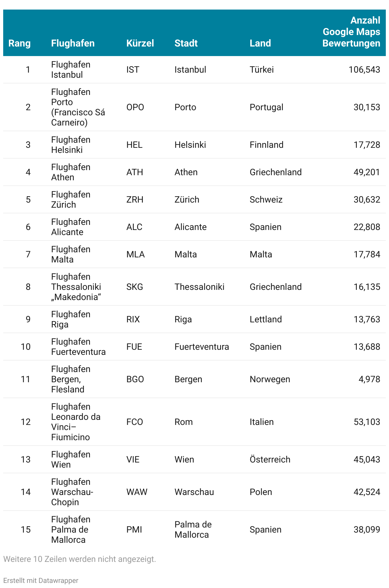The image size is (389, 588).
Task: Select the Norwegen country cell
Action: pos(270,379)
